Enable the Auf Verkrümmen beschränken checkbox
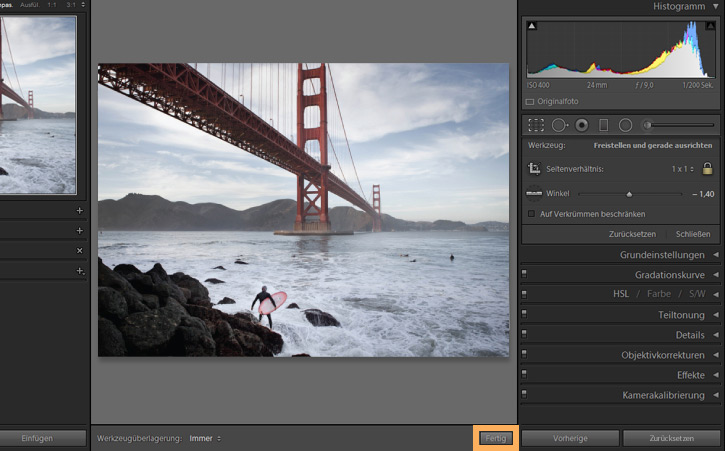 [x=531, y=214]
